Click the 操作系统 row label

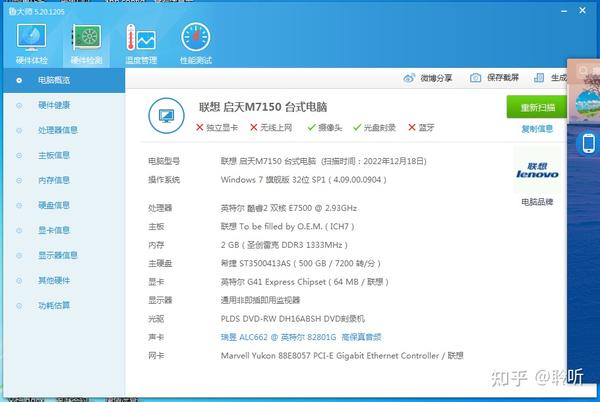[x=164, y=180]
